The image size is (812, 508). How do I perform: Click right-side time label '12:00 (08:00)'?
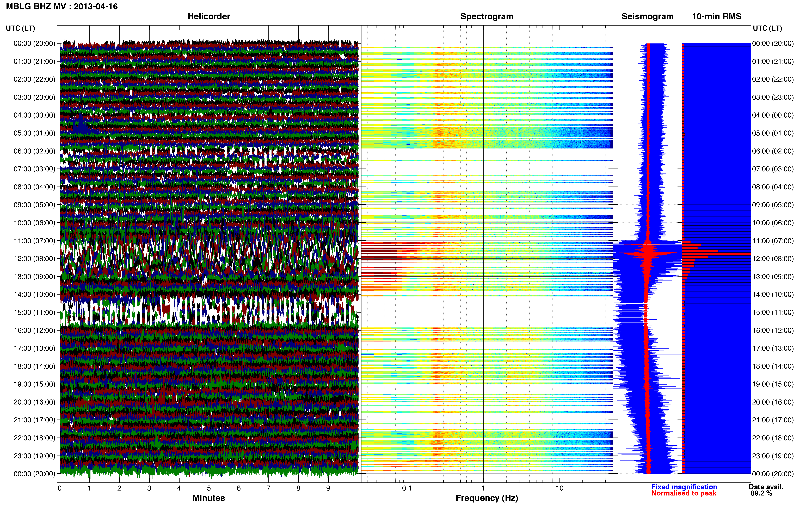(x=773, y=259)
